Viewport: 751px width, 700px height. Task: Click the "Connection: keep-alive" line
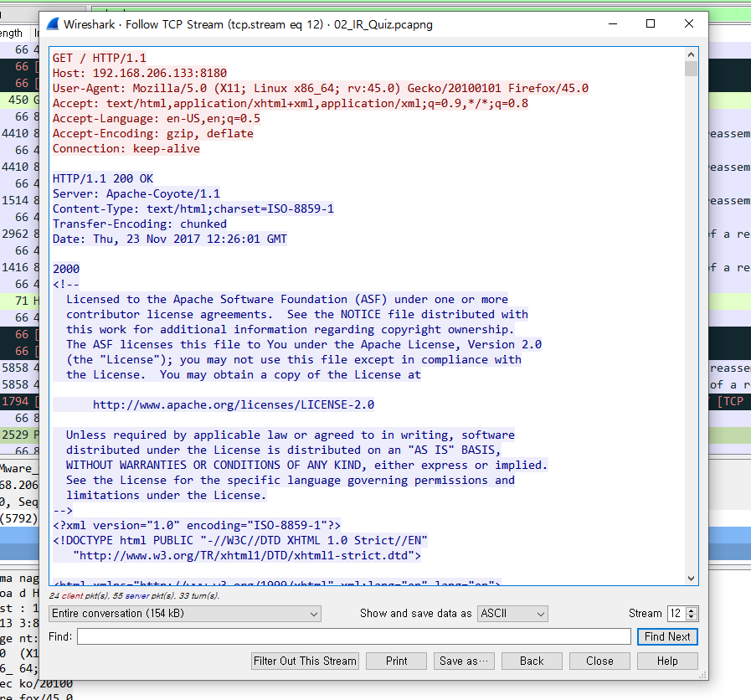pyautogui.click(x=126, y=148)
